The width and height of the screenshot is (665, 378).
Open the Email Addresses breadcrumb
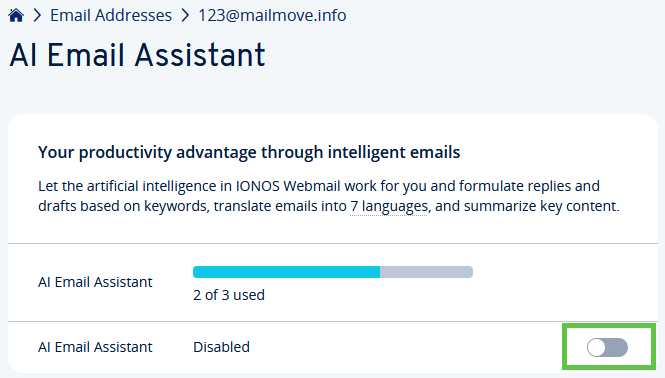pyautogui.click(x=111, y=15)
